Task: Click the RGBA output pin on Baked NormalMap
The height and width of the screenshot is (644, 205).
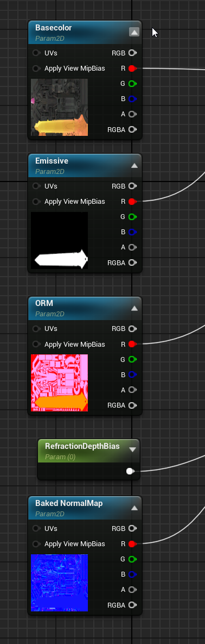Action: coord(132,605)
